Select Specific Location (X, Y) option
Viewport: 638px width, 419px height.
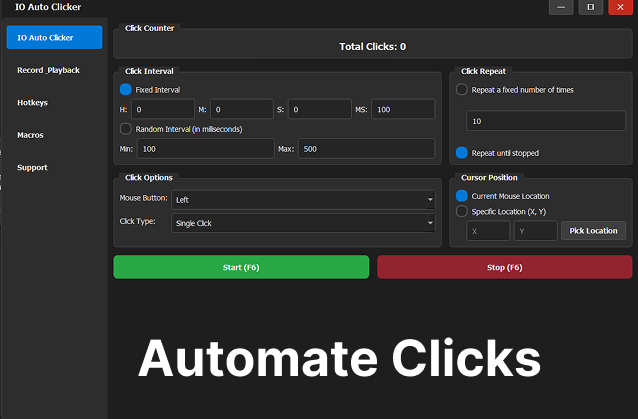461,212
